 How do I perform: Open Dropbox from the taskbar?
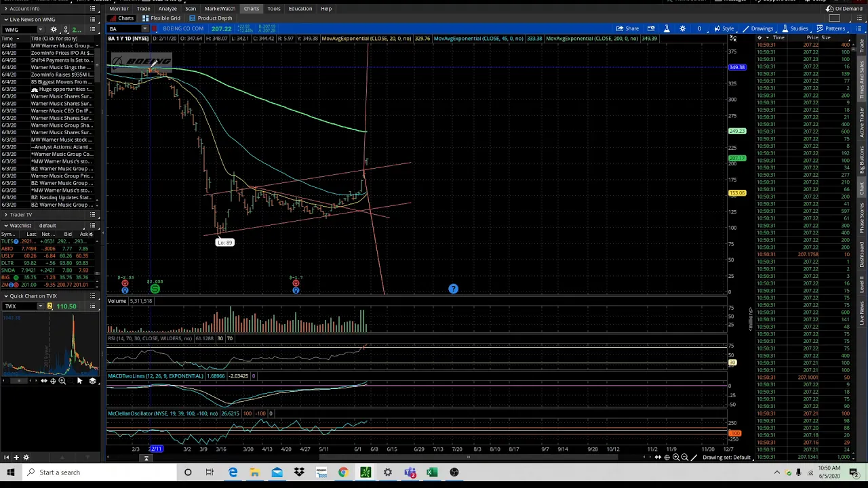pyautogui.click(x=299, y=472)
